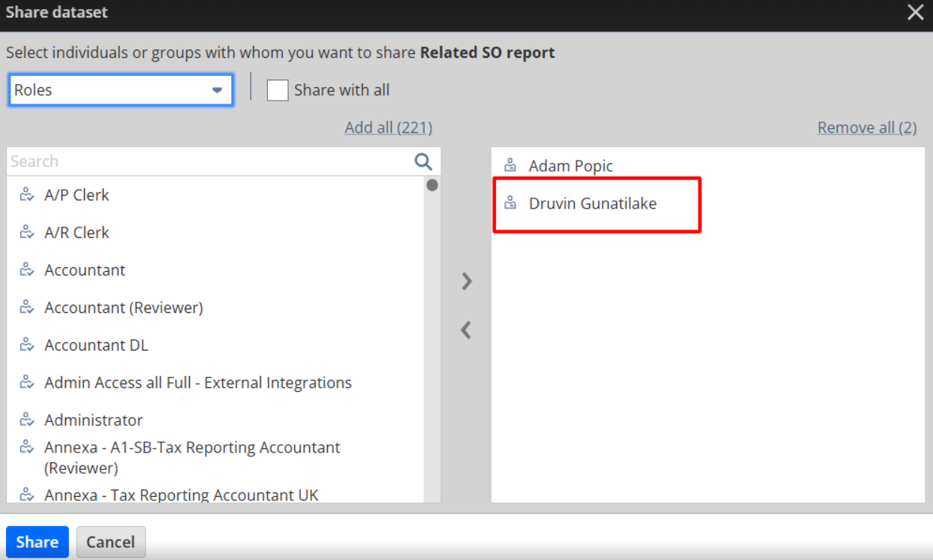The height and width of the screenshot is (560, 933).
Task: Click the Administrator role icon
Action: (27, 420)
